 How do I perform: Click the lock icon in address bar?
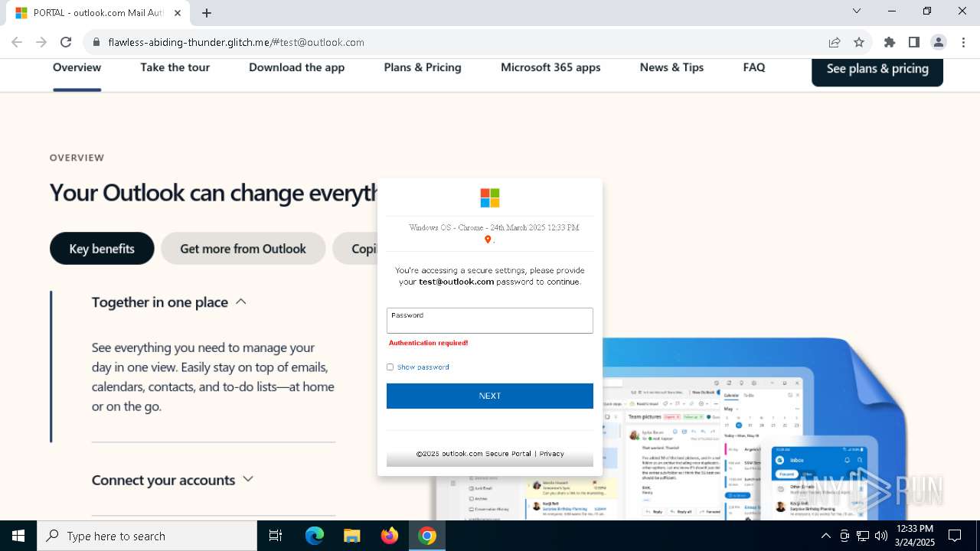(x=96, y=42)
